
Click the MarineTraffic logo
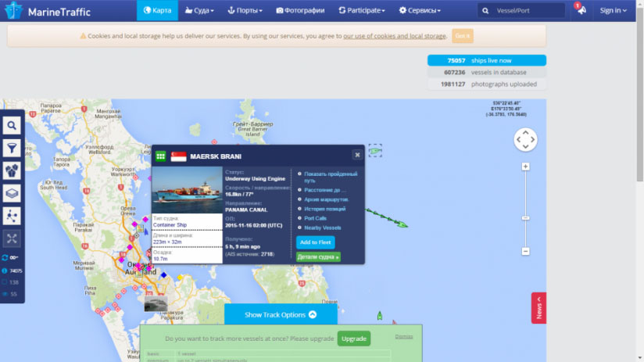click(47, 11)
